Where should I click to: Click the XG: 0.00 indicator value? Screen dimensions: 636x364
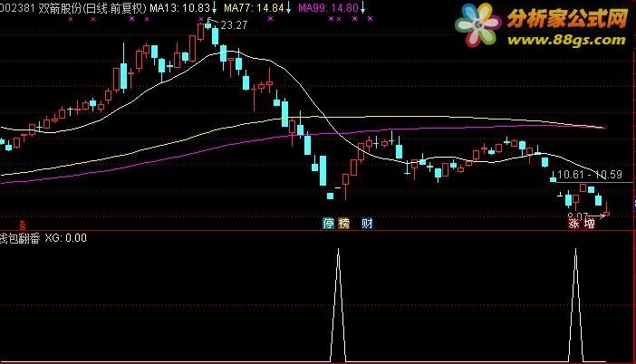click(x=66, y=238)
